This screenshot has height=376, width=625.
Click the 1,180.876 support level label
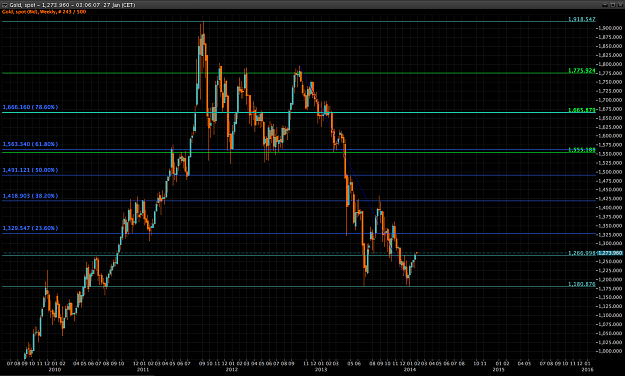(582, 284)
